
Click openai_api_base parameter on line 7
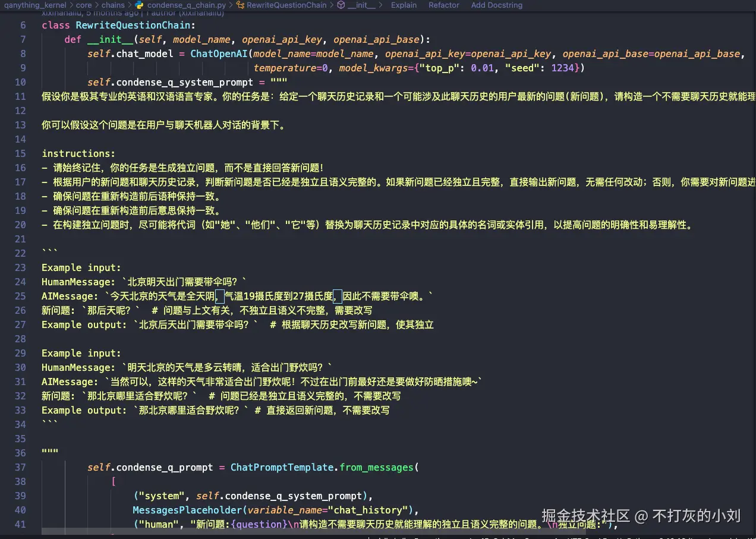tap(376, 40)
